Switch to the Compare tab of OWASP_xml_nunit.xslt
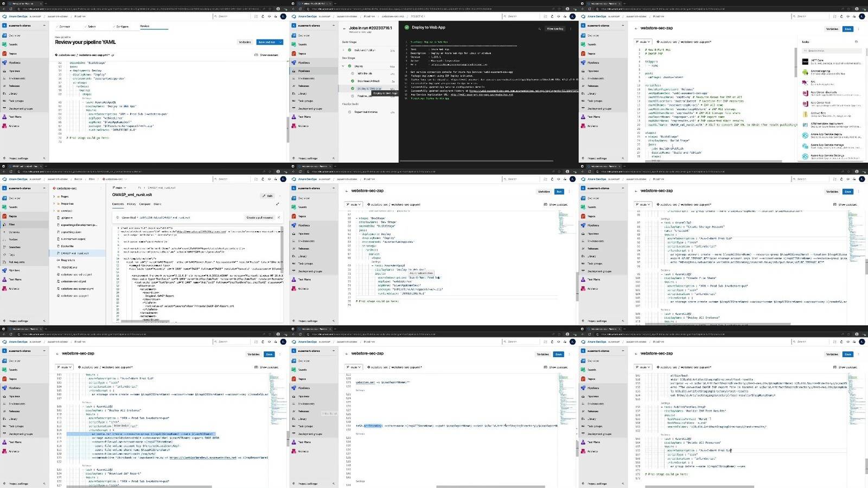Screen dimensions: 868x488 [x=145, y=204]
